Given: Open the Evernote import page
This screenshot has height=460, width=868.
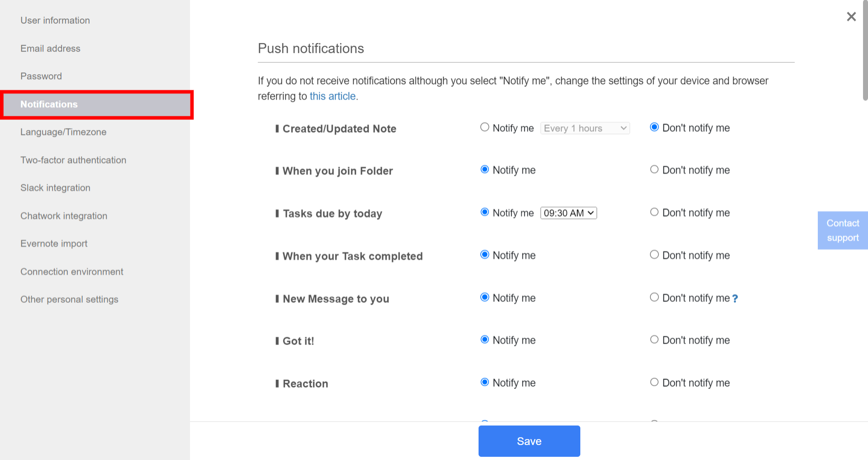Looking at the screenshot, I should [x=53, y=243].
